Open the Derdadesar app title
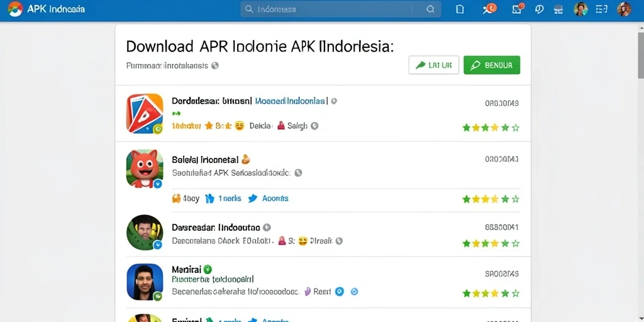Image resolution: width=644 pixels, height=322 pixels. pos(211,101)
